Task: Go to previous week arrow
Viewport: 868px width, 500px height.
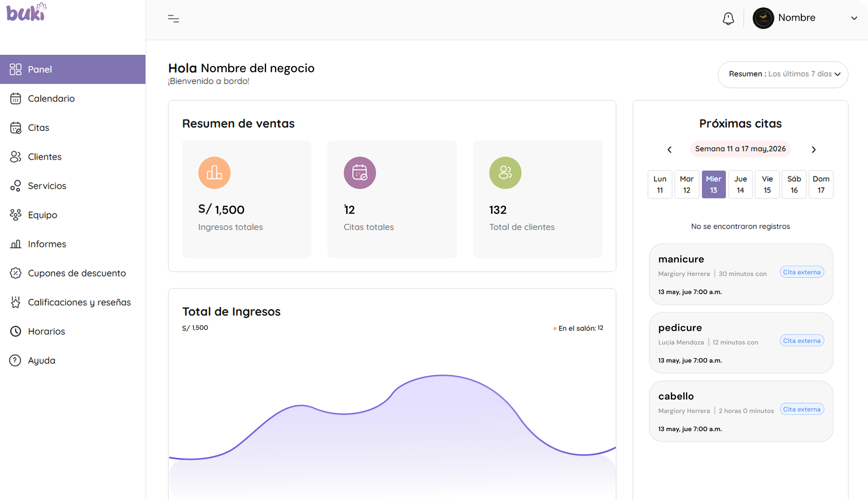Action: 670,149
